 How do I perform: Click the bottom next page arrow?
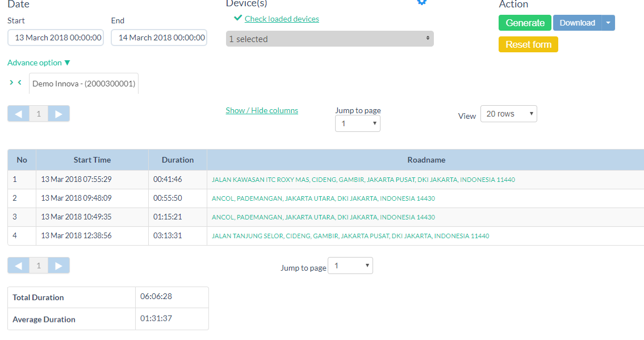click(x=58, y=266)
